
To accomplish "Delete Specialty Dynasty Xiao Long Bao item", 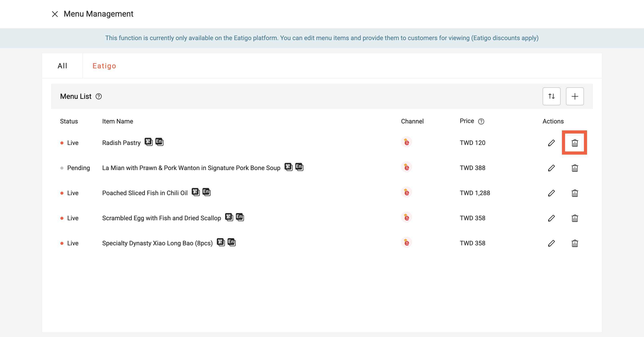I will 575,243.
